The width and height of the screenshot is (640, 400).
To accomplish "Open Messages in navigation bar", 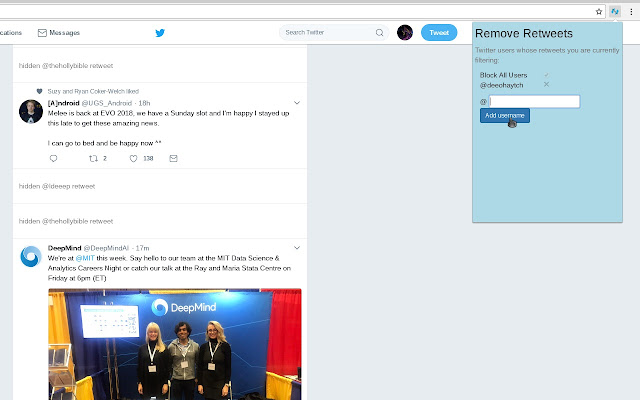I will pos(59,33).
